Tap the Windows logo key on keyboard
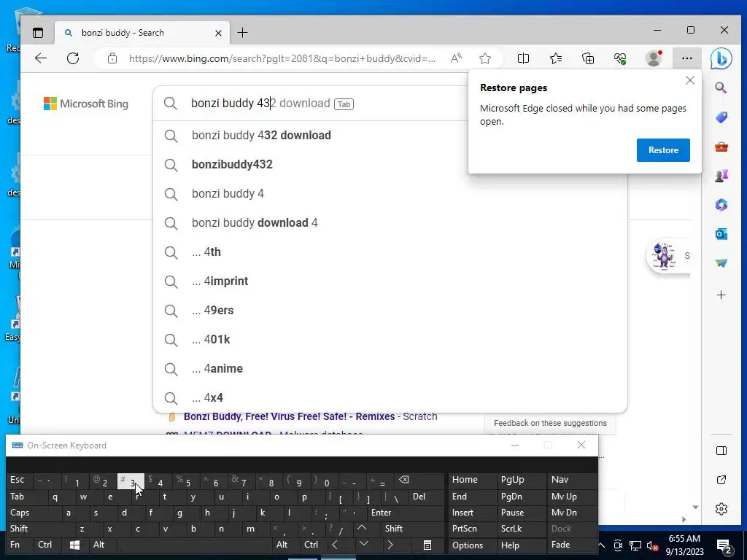 pos(75,545)
